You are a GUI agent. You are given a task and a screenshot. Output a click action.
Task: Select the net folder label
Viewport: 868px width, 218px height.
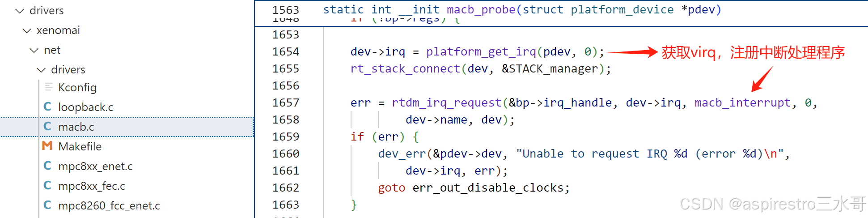pos(52,50)
